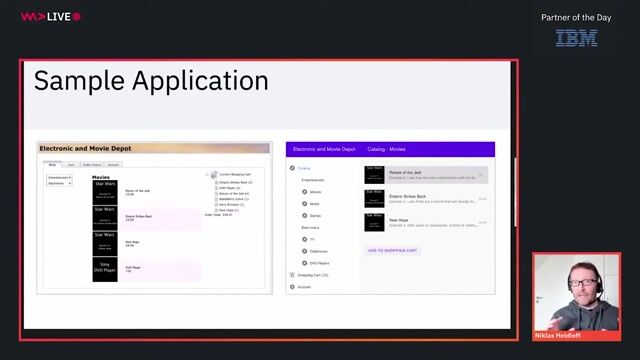Image resolution: width=640 pixels, height=360 pixels.
Task: Click the Catalog icon in the purple app sidebar
Action: click(292, 168)
